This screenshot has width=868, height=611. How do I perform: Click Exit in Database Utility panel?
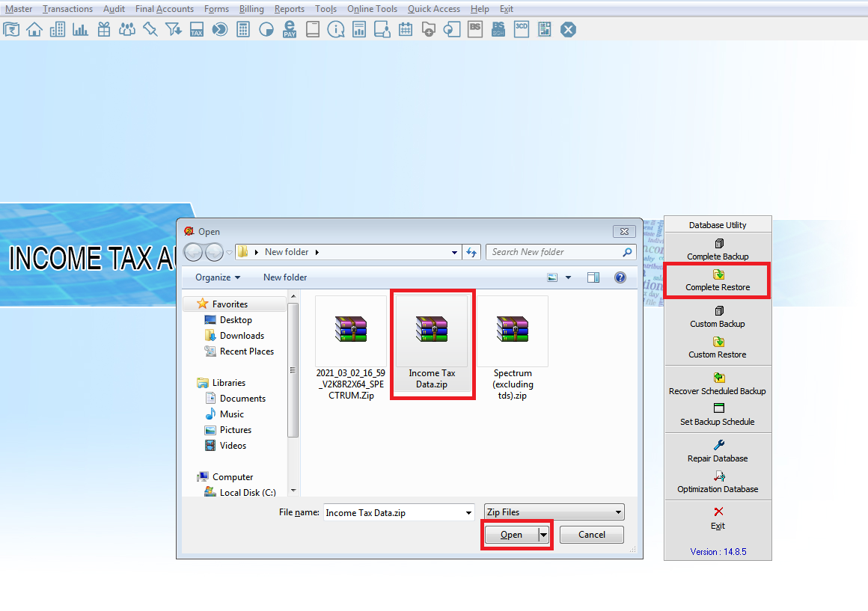(x=718, y=518)
